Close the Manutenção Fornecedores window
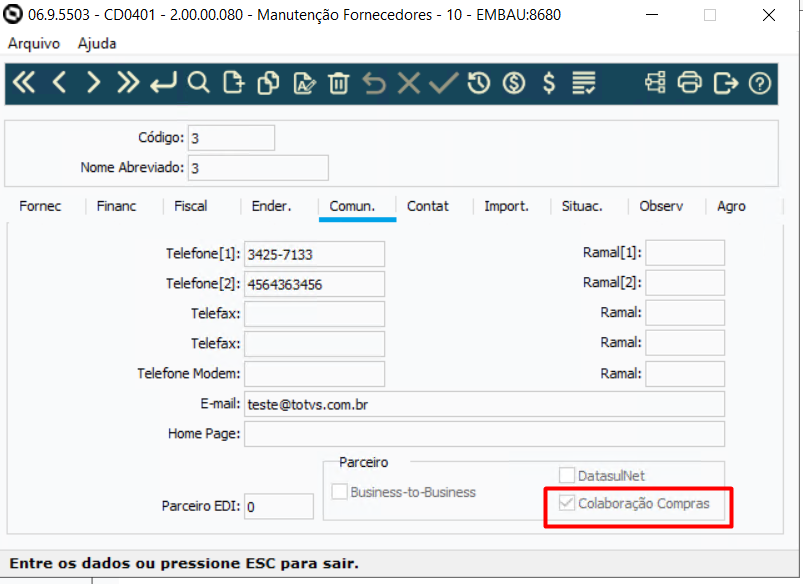803x584 pixels. click(x=769, y=15)
